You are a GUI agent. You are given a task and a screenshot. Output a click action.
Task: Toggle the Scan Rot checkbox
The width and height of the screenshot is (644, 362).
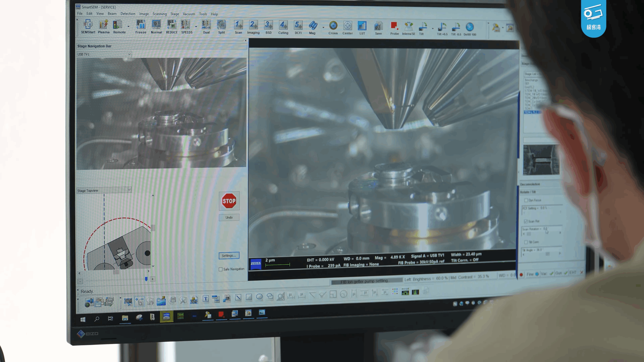point(526,221)
